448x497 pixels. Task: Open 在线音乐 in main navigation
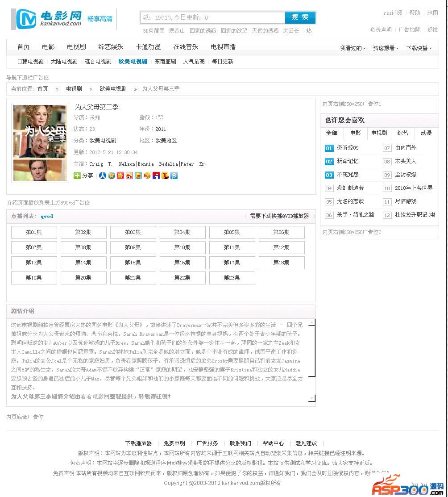pos(186,47)
